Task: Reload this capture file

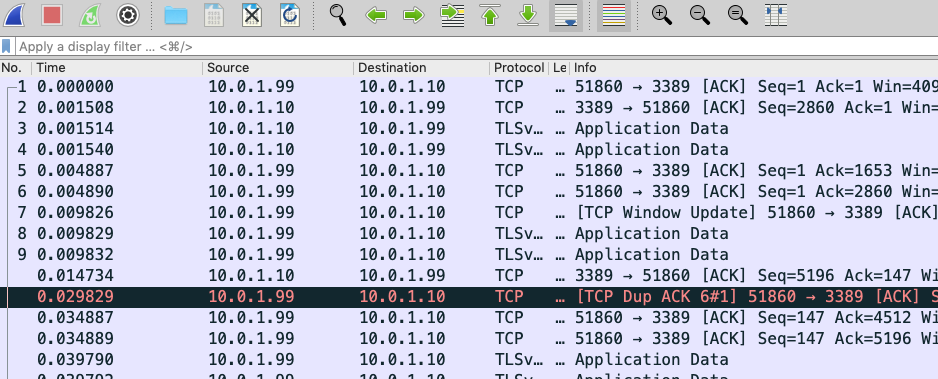Action: coord(290,15)
